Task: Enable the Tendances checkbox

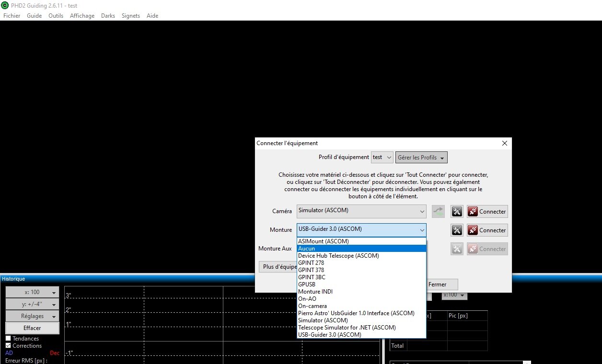Action: (x=8, y=339)
